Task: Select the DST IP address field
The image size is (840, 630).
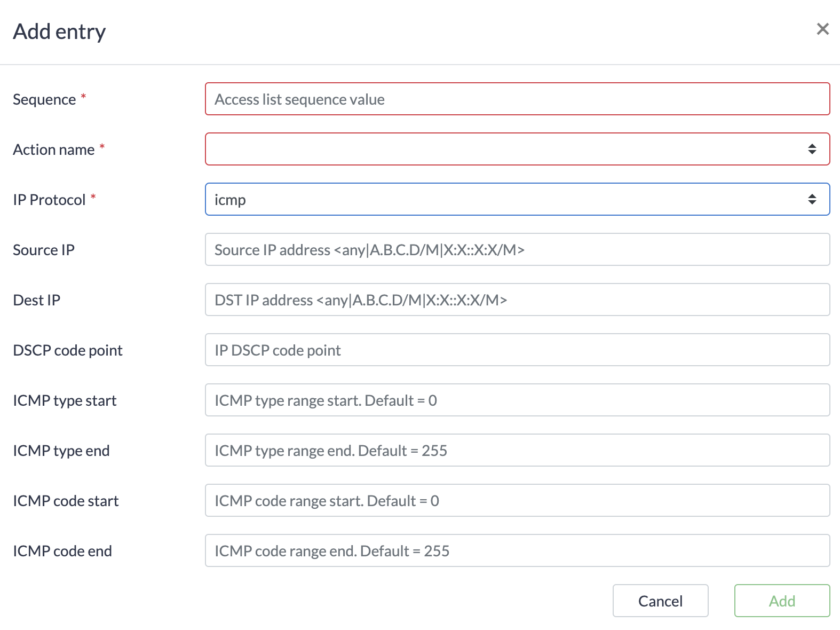Action: 517,300
